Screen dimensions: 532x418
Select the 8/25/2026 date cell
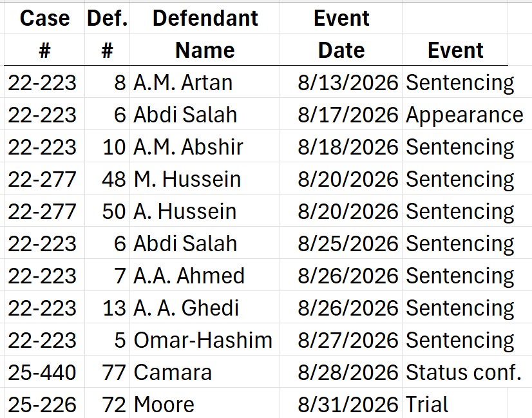pyautogui.click(x=341, y=243)
